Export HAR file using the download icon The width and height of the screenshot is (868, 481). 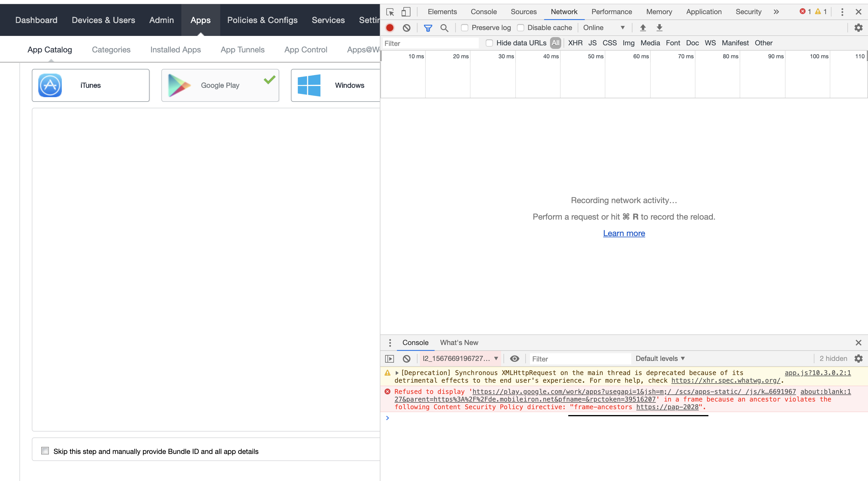click(x=659, y=28)
